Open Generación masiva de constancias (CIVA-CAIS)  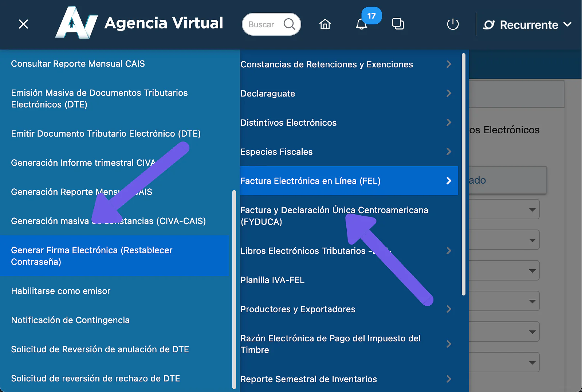[109, 221]
